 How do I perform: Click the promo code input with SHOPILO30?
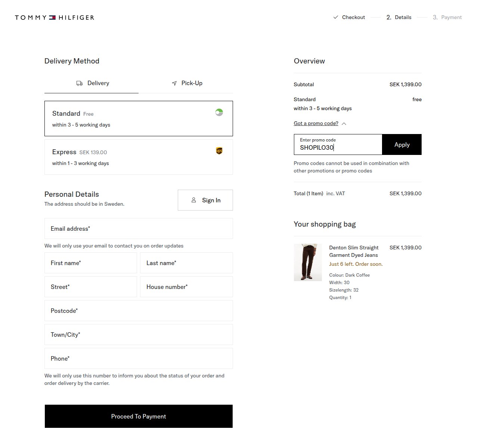tap(338, 144)
